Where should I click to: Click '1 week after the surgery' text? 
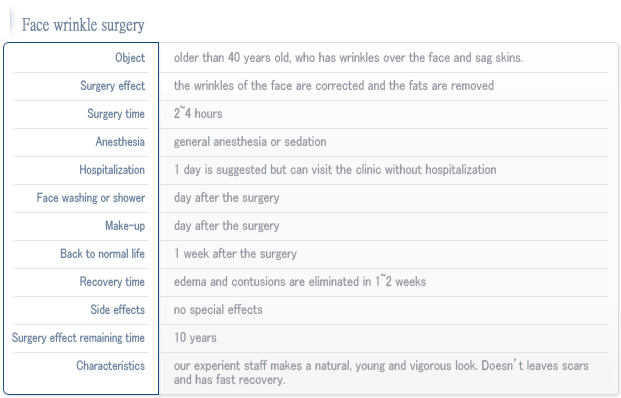tap(235, 254)
